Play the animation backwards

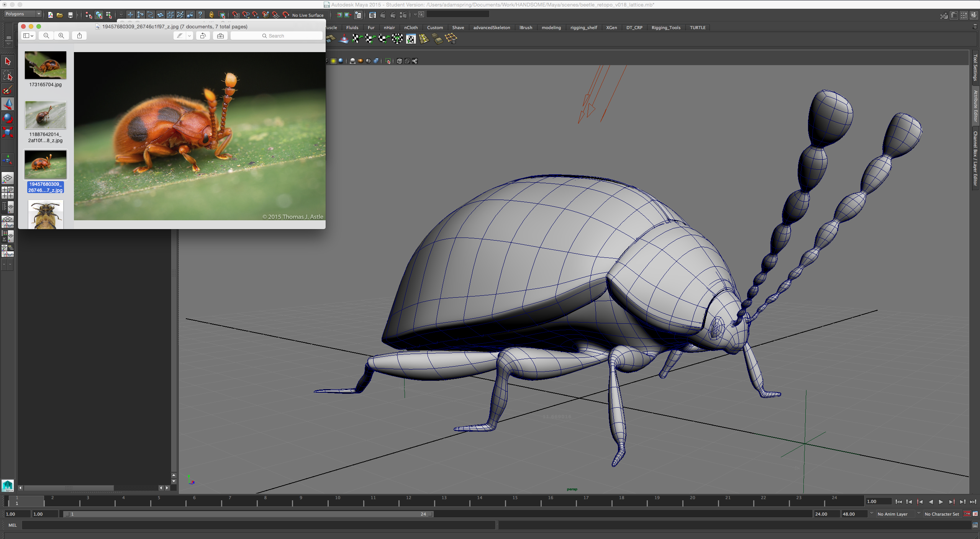(931, 502)
